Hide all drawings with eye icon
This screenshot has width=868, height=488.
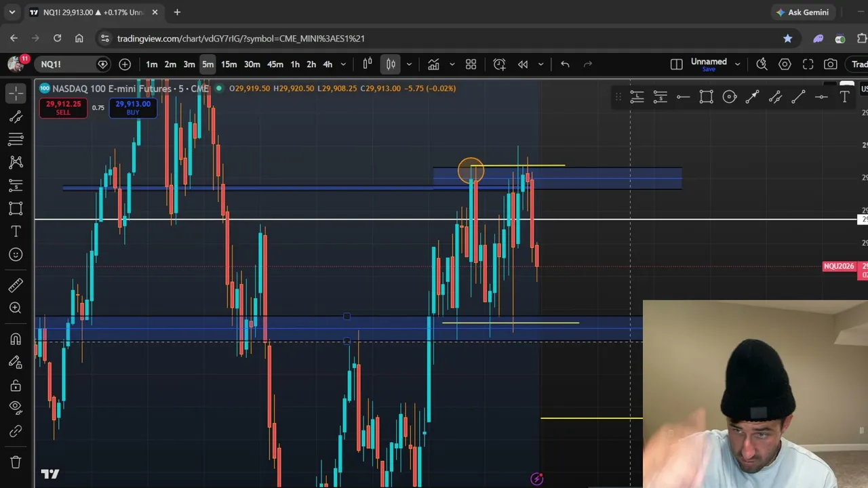click(x=16, y=408)
